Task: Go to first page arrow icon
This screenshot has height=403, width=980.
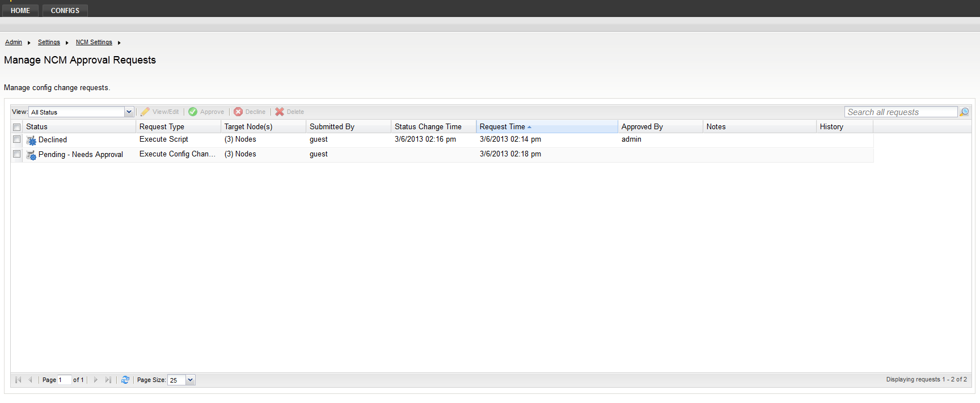Action: [18, 380]
